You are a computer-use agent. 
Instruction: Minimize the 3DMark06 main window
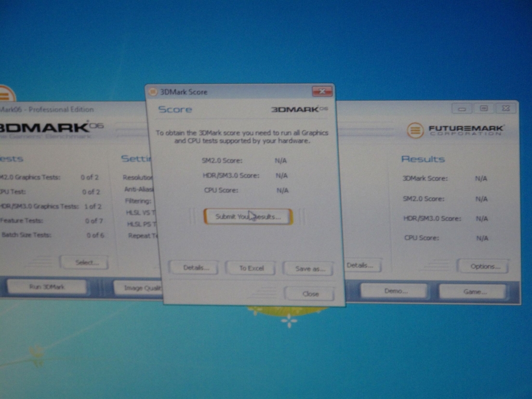tap(462, 109)
